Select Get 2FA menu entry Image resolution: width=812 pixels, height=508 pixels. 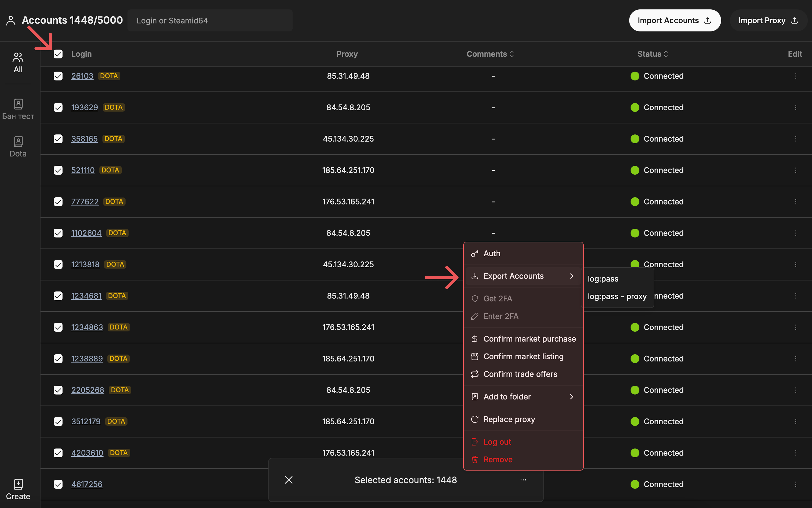tap(523, 299)
